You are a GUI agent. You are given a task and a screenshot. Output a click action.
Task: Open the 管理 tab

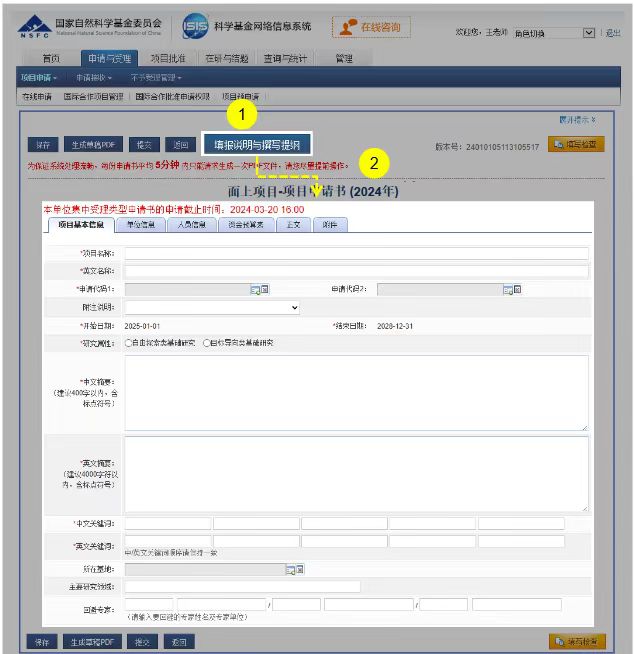pyautogui.click(x=344, y=58)
